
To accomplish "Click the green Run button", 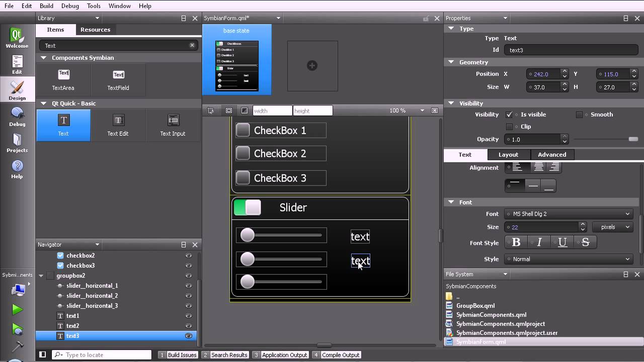I will tap(17, 310).
